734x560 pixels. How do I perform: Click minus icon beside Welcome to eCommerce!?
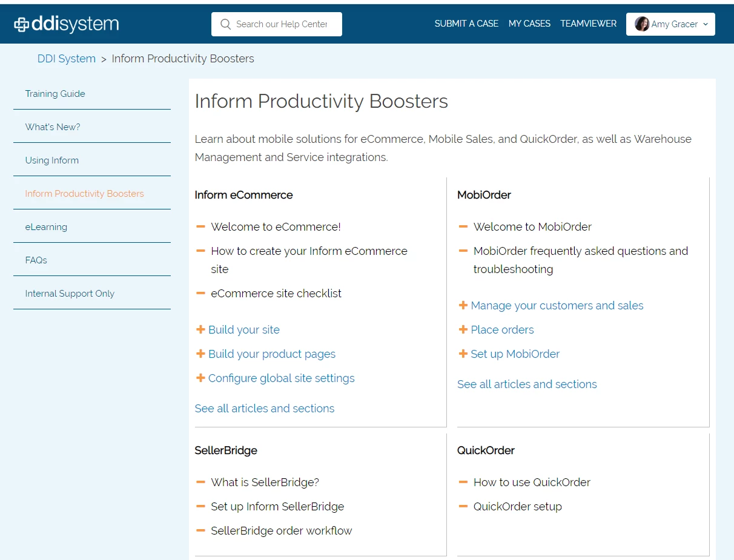point(200,226)
